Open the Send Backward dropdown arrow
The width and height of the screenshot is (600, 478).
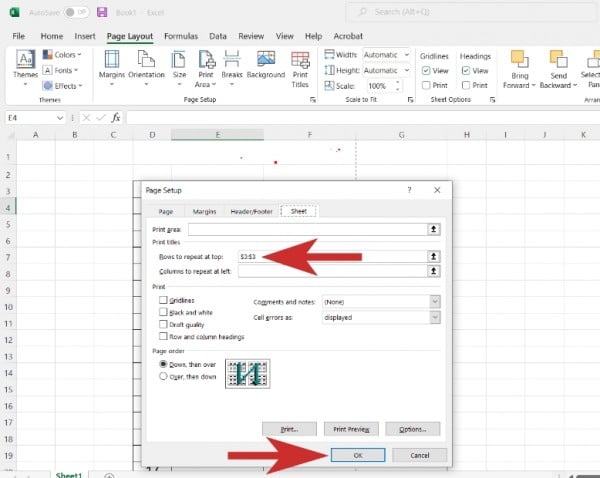[x=574, y=85]
